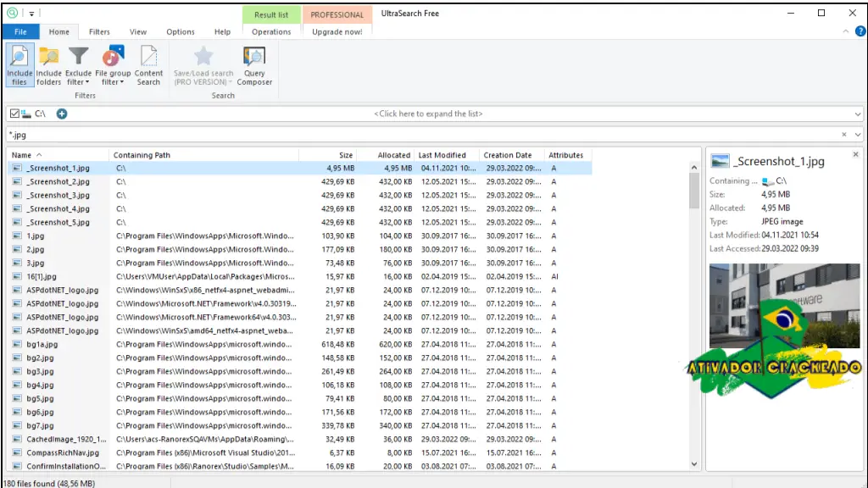868x488 pixels.
Task: Sort by the Last Modified column
Action: pyautogui.click(x=447, y=155)
